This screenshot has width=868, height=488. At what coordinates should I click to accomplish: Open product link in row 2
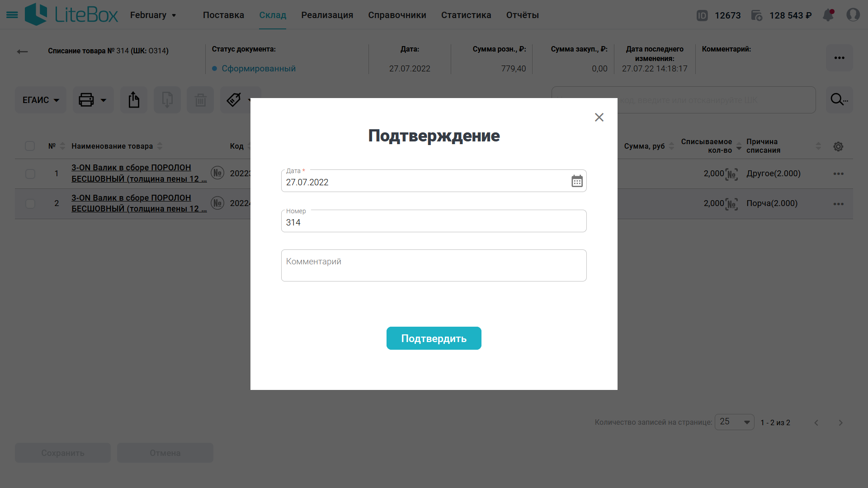pos(139,203)
